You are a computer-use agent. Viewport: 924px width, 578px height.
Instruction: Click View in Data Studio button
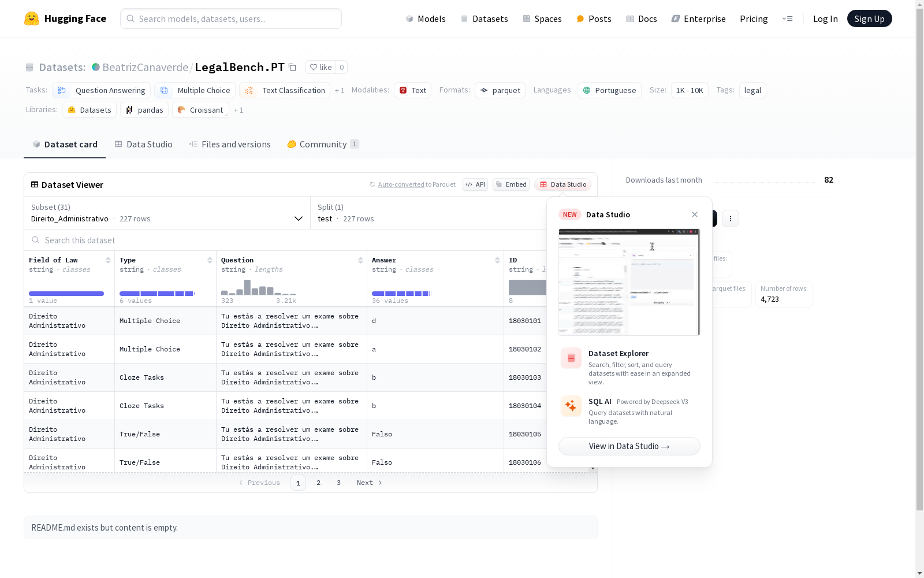click(629, 446)
